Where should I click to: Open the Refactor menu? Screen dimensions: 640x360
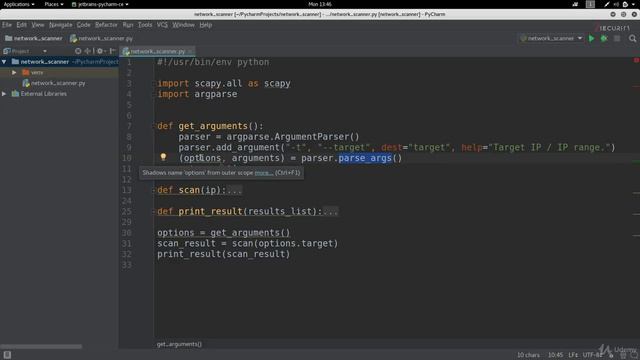[106, 25]
